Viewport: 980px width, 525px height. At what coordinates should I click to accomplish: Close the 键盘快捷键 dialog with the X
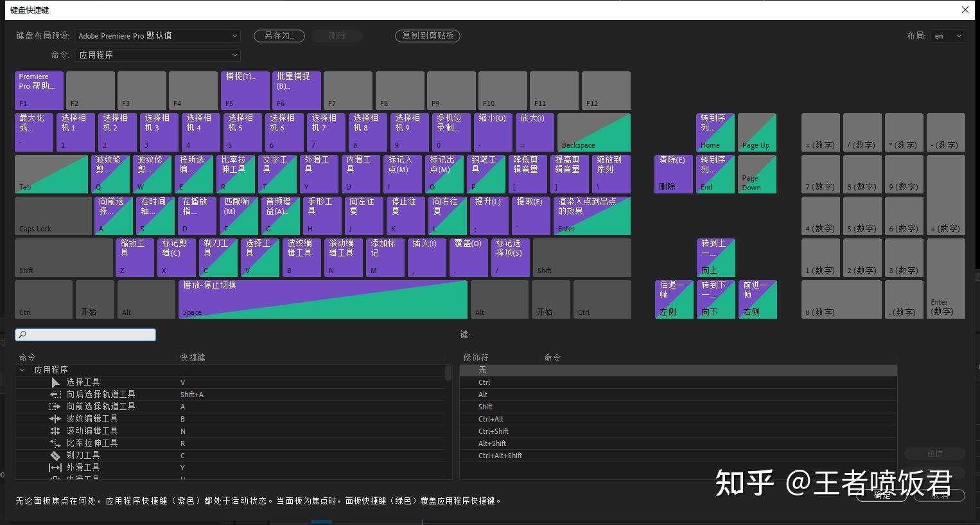[965, 10]
